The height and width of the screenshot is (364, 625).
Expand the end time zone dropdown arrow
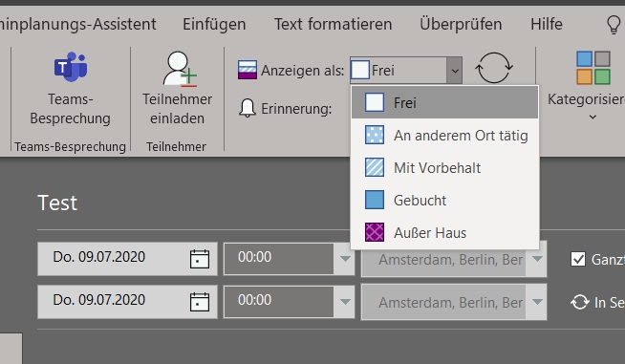point(537,302)
